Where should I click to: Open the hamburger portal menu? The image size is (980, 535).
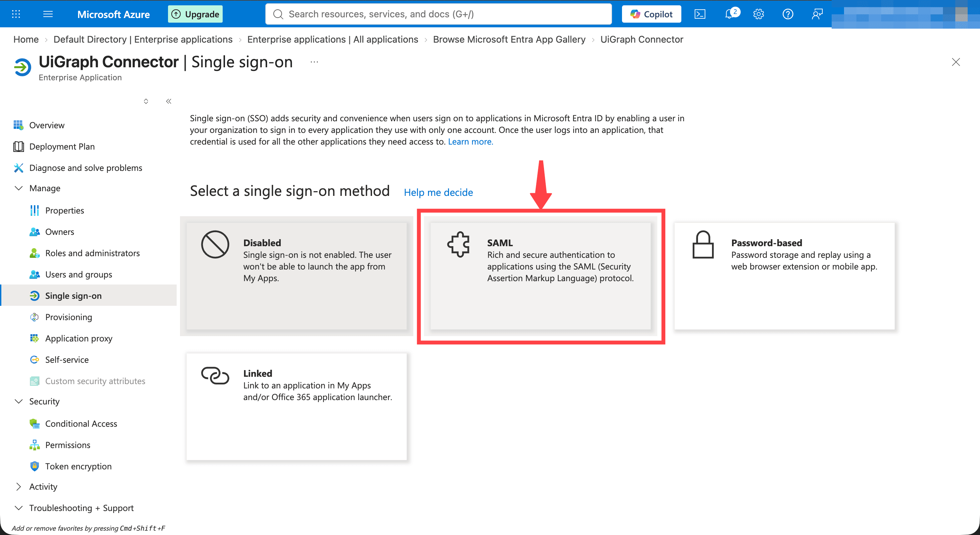(x=48, y=14)
